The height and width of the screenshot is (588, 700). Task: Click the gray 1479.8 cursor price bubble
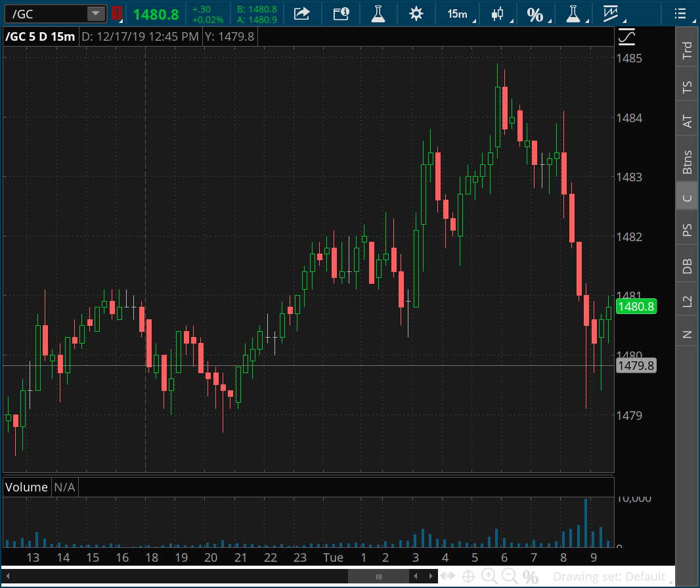(636, 365)
